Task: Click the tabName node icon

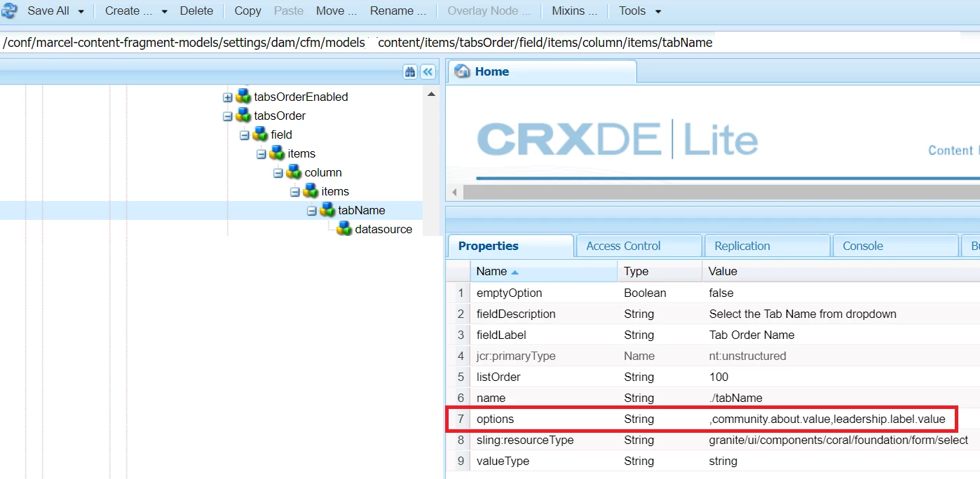Action: pyautogui.click(x=327, y=210)
